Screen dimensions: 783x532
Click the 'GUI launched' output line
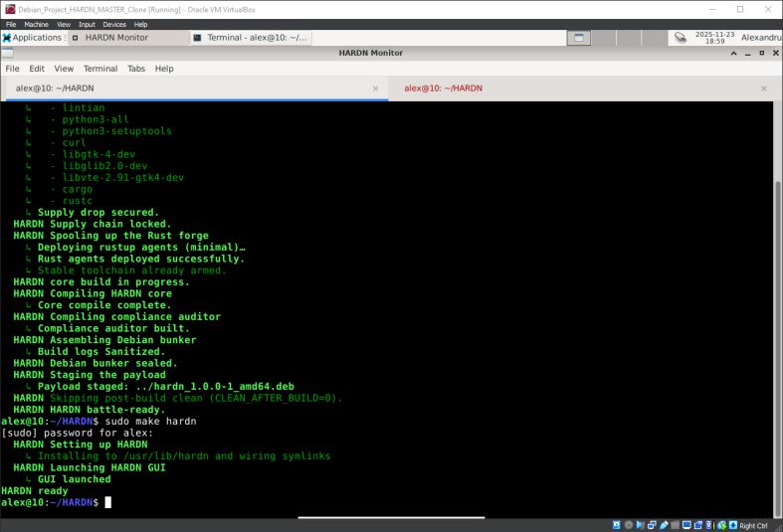point(74,479)
